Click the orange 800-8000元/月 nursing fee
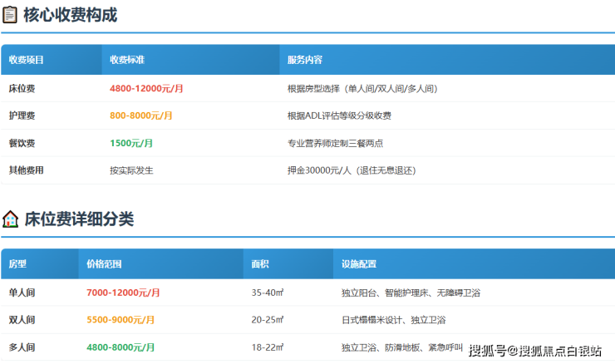 (x=141, y=116)
